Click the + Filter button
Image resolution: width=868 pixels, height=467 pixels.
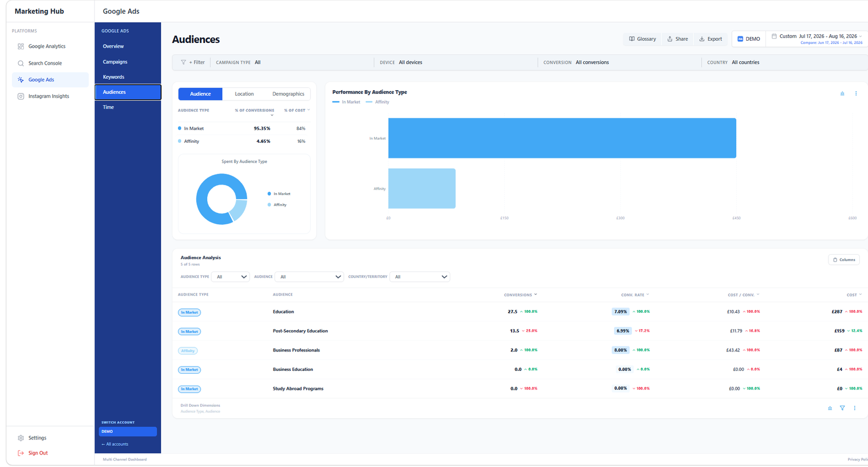(x=193, y=62)
